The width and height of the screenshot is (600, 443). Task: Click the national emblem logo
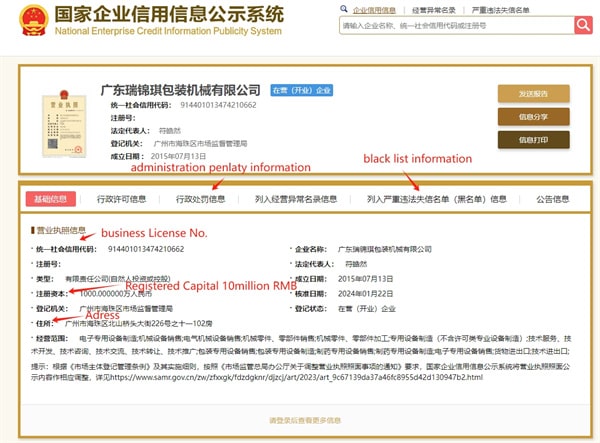click(34, 20)
